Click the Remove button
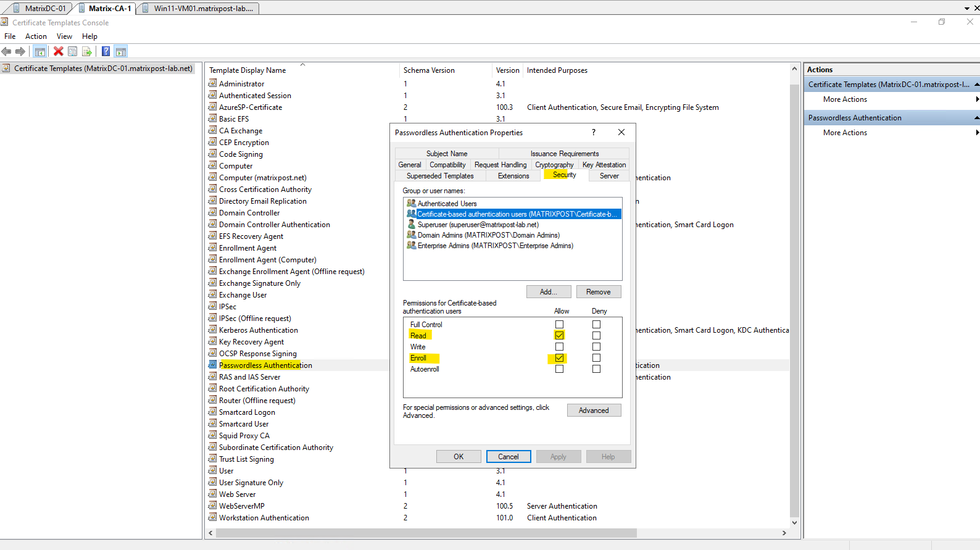The height and width of the screenshot is (550, 980). point(599,292)
